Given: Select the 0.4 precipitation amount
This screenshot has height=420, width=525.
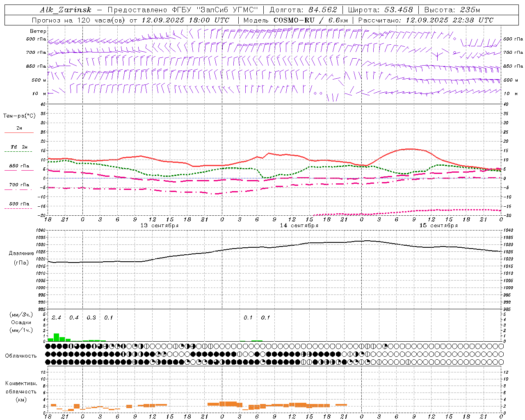Looking at the screenshot, I should point(74,317).
